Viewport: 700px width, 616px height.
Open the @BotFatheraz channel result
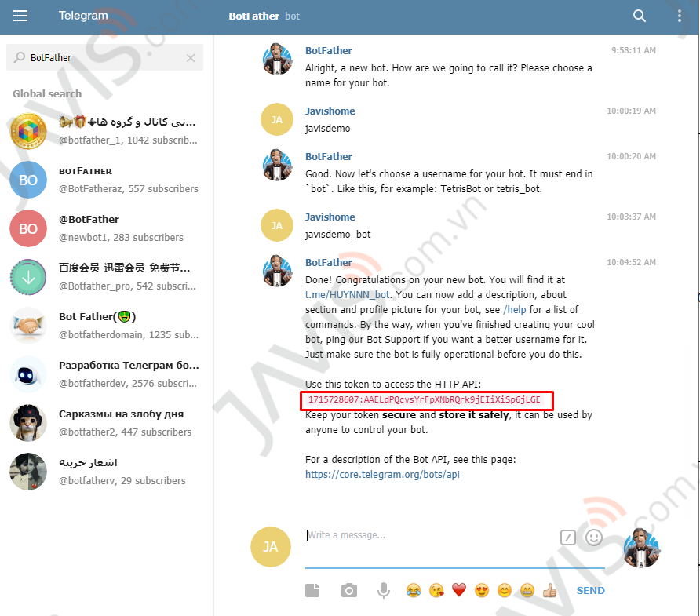pyautogui.click(x=106, y=180)
